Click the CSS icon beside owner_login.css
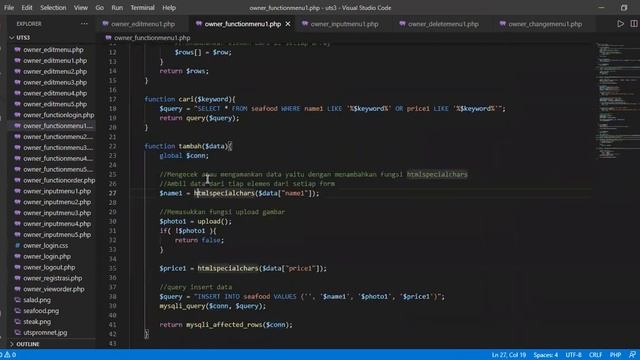 [18, 246]
